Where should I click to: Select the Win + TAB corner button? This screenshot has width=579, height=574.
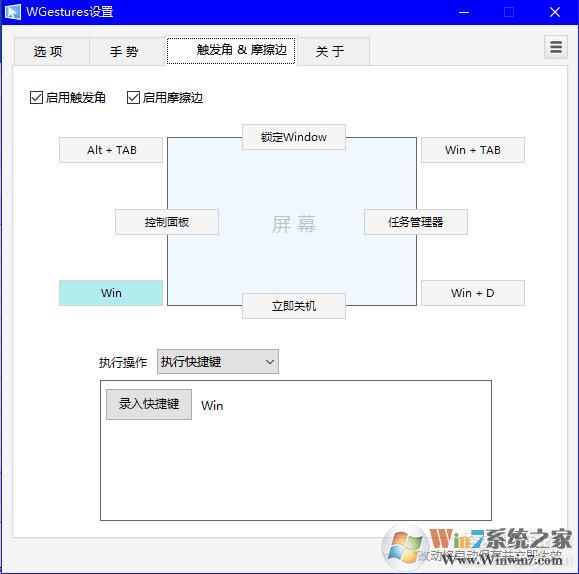pos(473,150)
